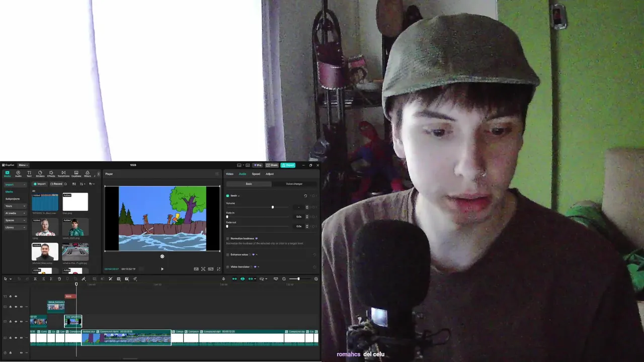Image resolution: width=644 pixels, height=362 pixels.
Task: Hide the text track with its eye icon
Action: pos(16,296)
